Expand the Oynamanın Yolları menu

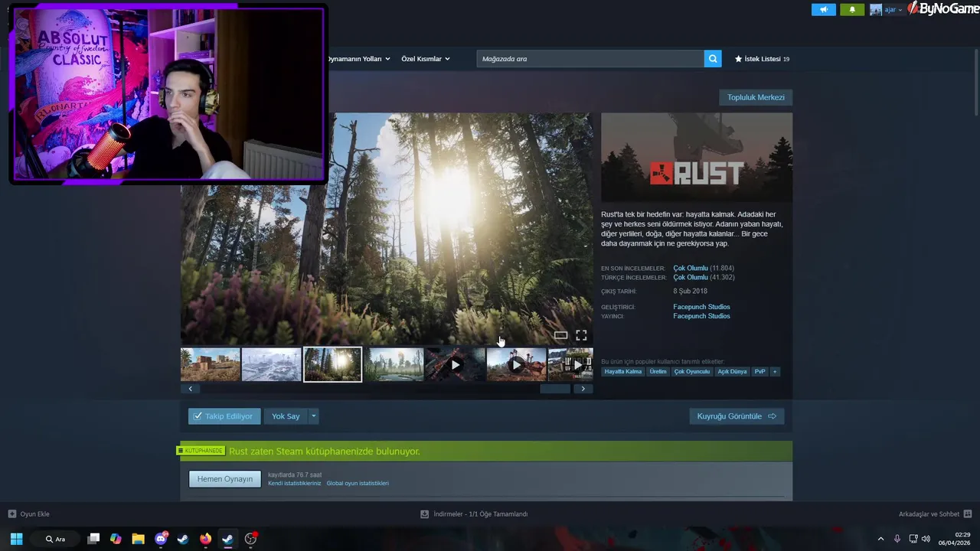[x=358, y=59]
